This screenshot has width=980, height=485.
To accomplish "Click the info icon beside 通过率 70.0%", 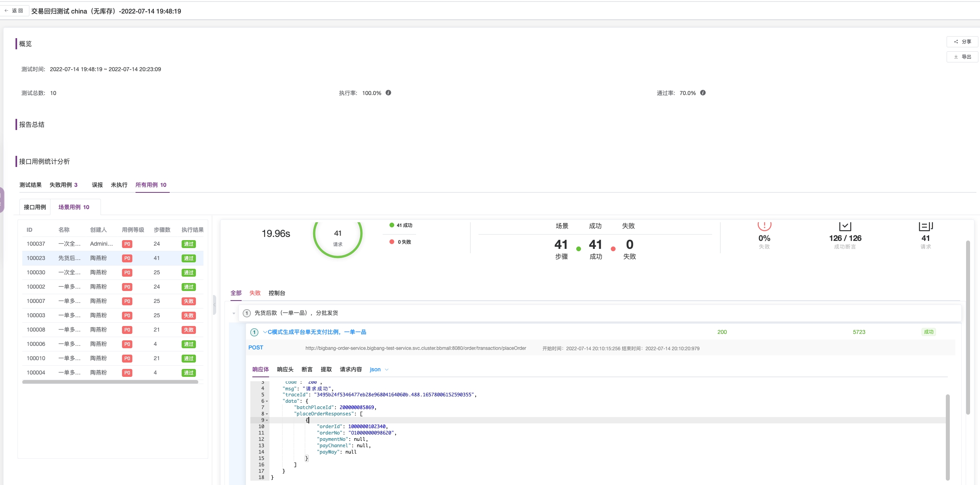I will coord(703,93).
